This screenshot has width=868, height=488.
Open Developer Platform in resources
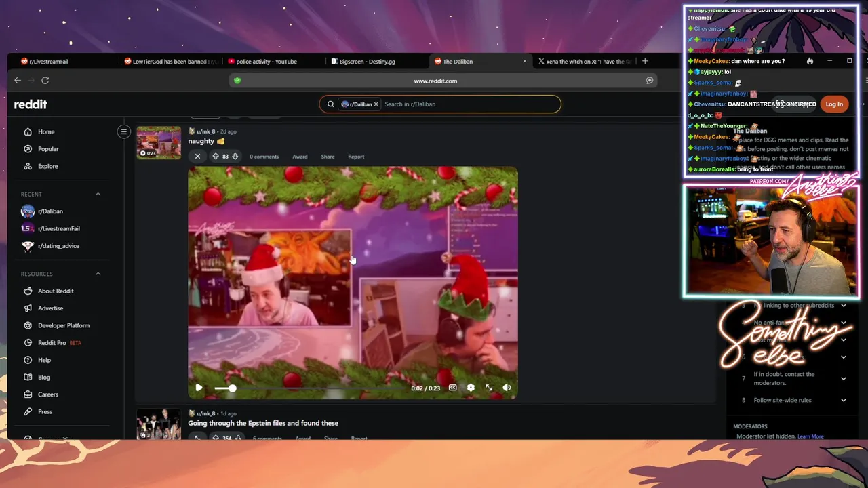64,325
